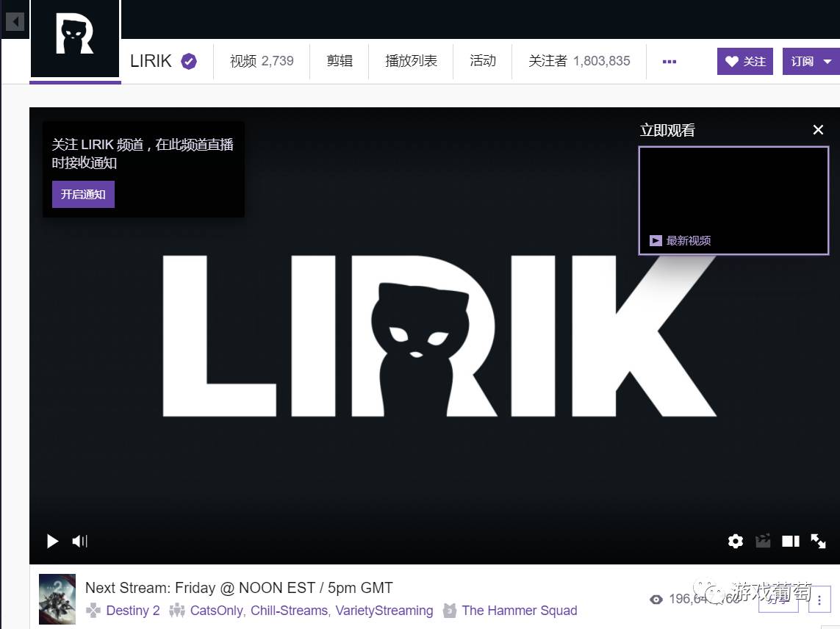This screenshot has height=629, width=840.
Task: Open The Hammer Squad team link
Action: [519, 610]
